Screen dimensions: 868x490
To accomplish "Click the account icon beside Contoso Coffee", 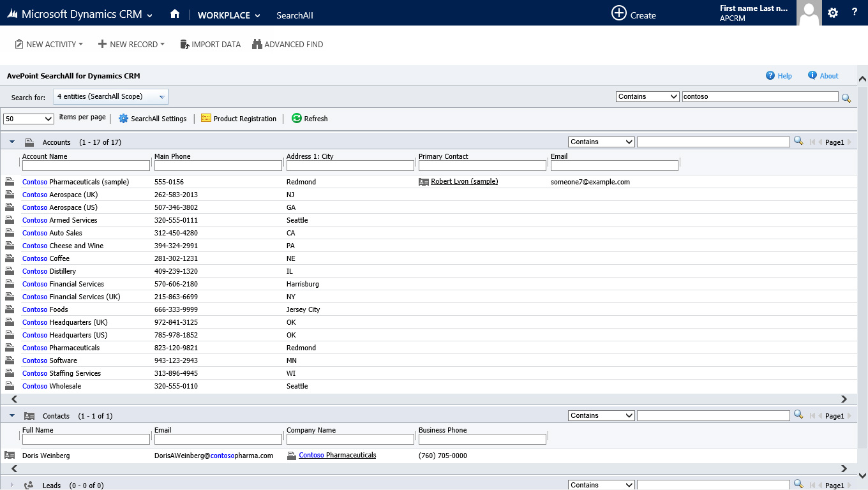I will (x=10, y=258).
